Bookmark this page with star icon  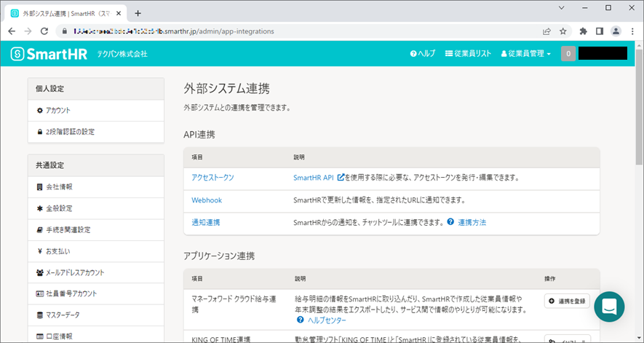[562, 31]
